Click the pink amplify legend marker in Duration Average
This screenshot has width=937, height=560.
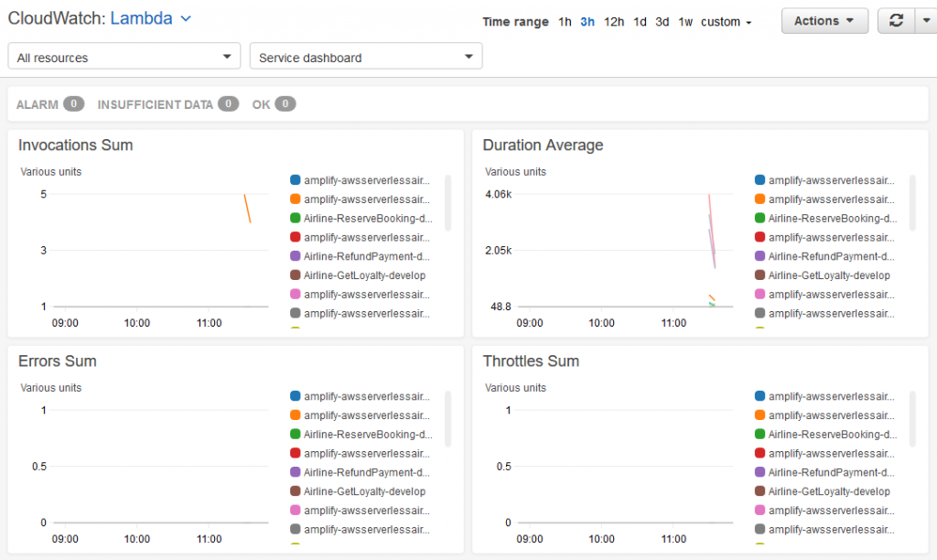click(x=758, y=294)
